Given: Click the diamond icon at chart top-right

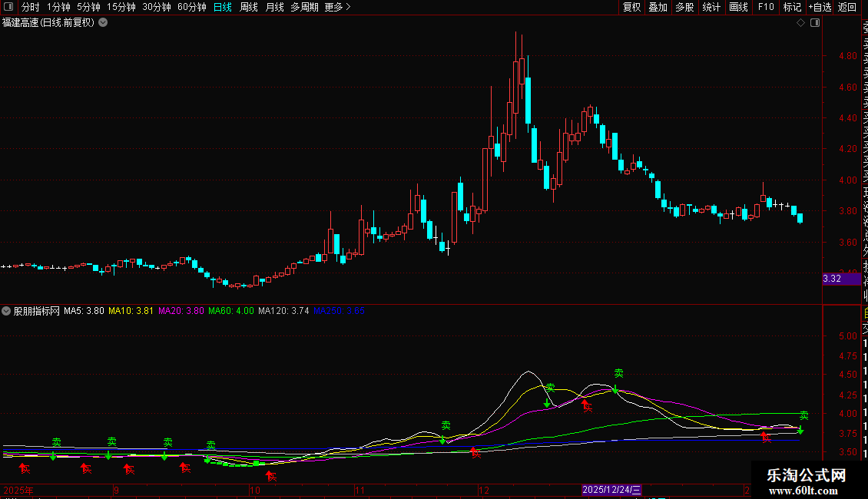Looking at the screenshot, I should click(x=800, y=23).
